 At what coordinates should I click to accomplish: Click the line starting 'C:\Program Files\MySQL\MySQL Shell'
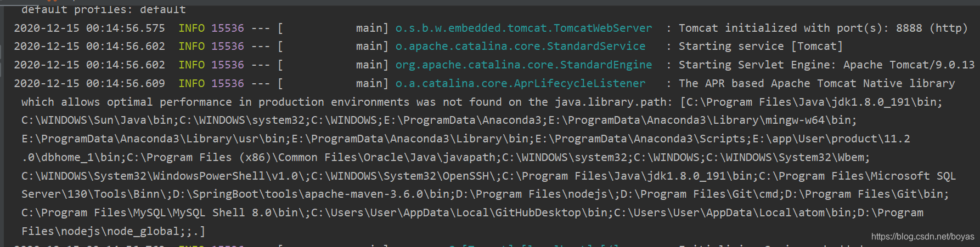(472, 213)
